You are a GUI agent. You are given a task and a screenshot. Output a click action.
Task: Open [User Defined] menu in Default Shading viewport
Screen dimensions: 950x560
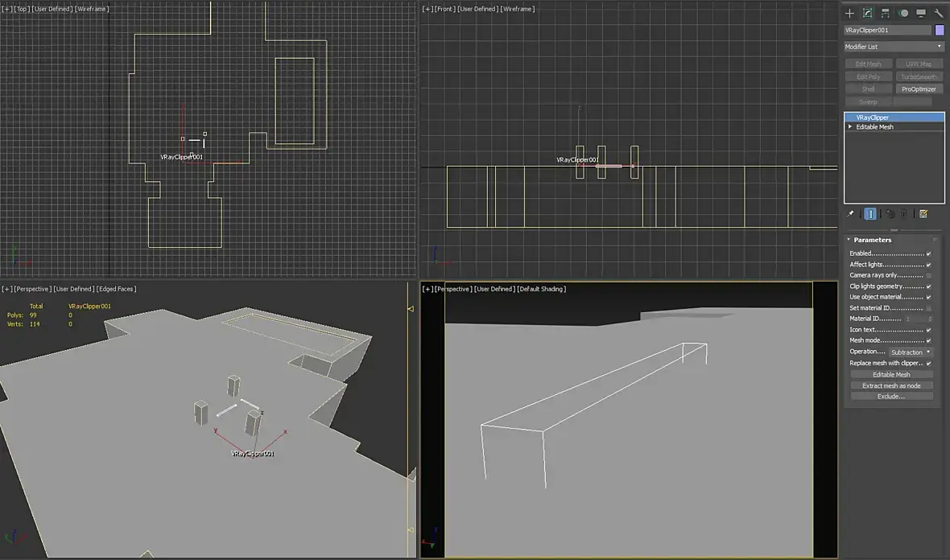coord(494,289)
